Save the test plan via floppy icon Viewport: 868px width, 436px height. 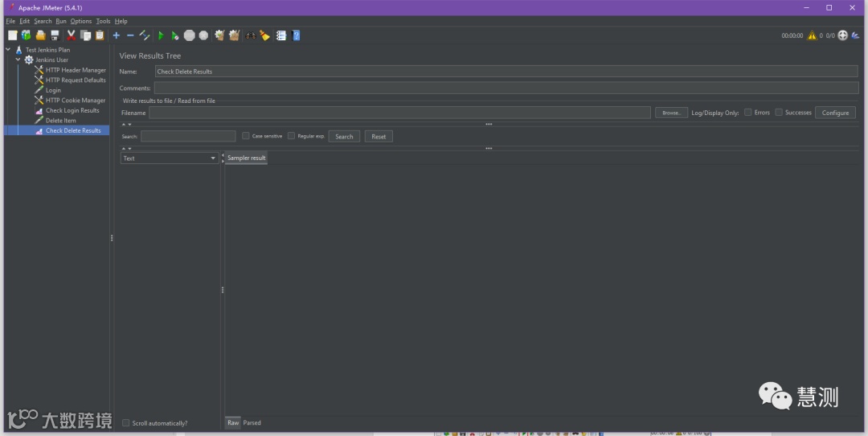click(x=55, y=35)
